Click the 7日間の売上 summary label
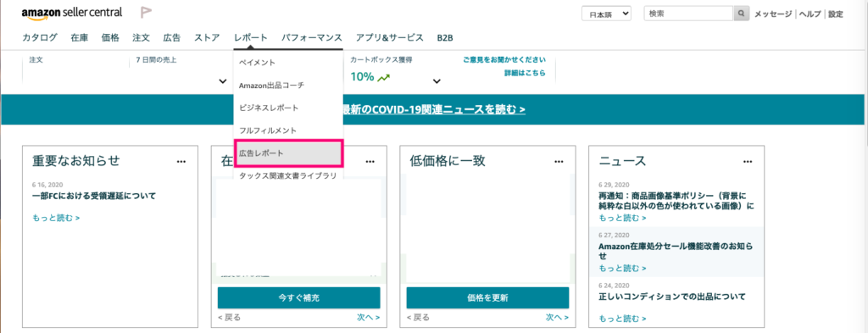868x333 pixels. pyautogui.click(x=157, y=60)
